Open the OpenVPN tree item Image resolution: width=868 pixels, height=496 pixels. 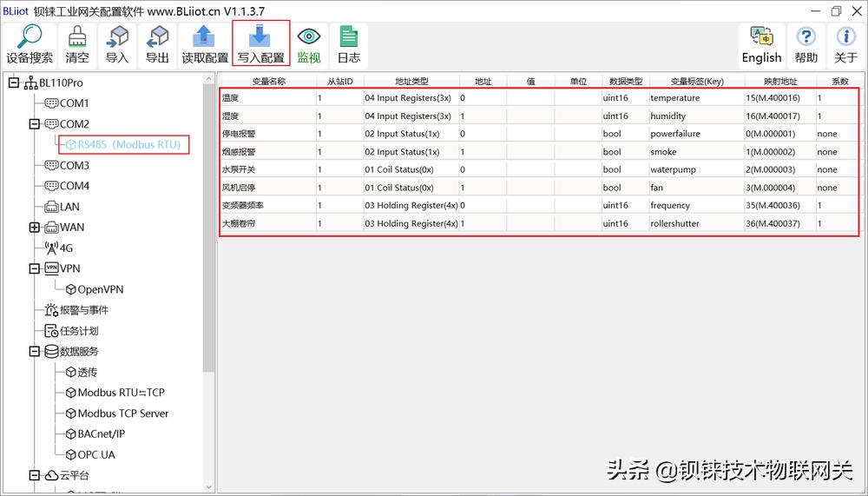(x=100, y=289)
